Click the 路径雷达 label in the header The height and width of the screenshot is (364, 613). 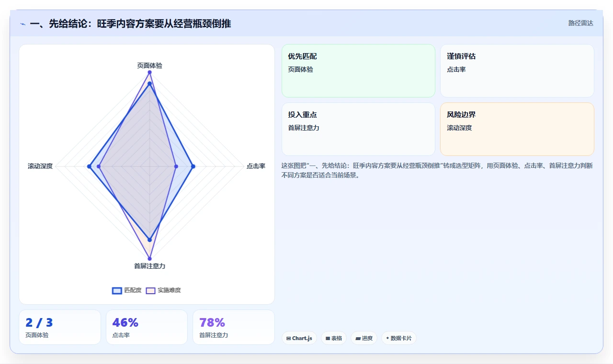point(580,23)
